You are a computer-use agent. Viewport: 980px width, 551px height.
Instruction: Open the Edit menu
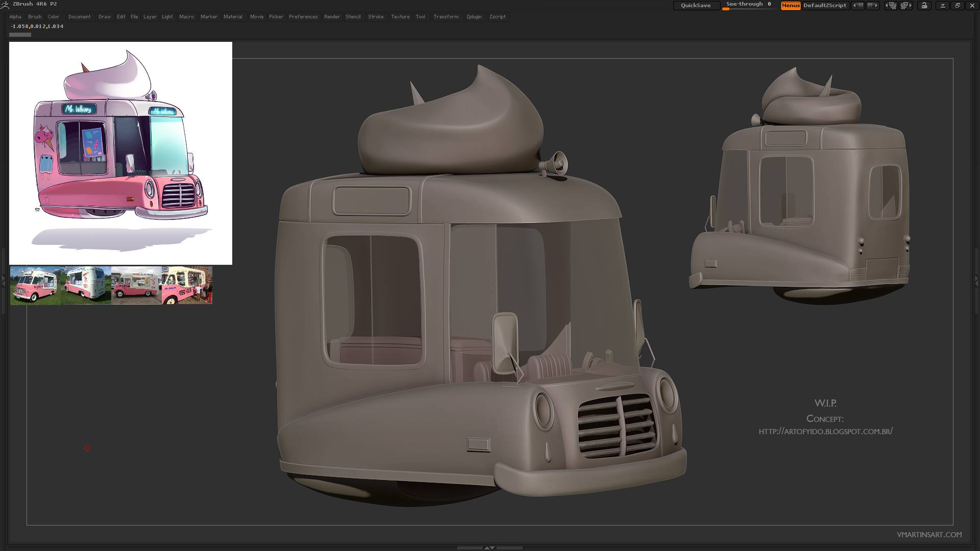point(121,17)
